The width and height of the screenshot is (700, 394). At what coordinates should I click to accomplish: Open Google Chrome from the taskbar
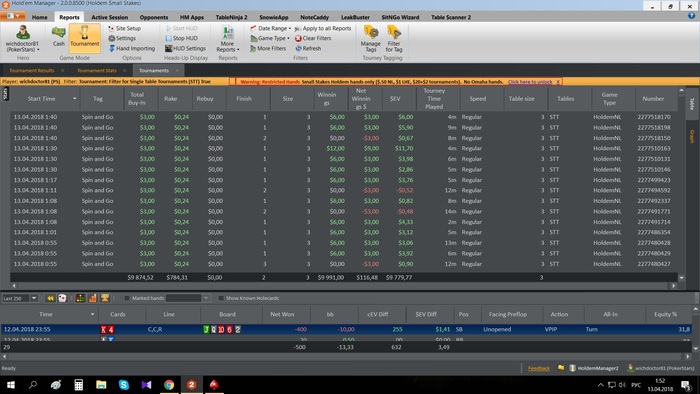(x=169, y=385)
